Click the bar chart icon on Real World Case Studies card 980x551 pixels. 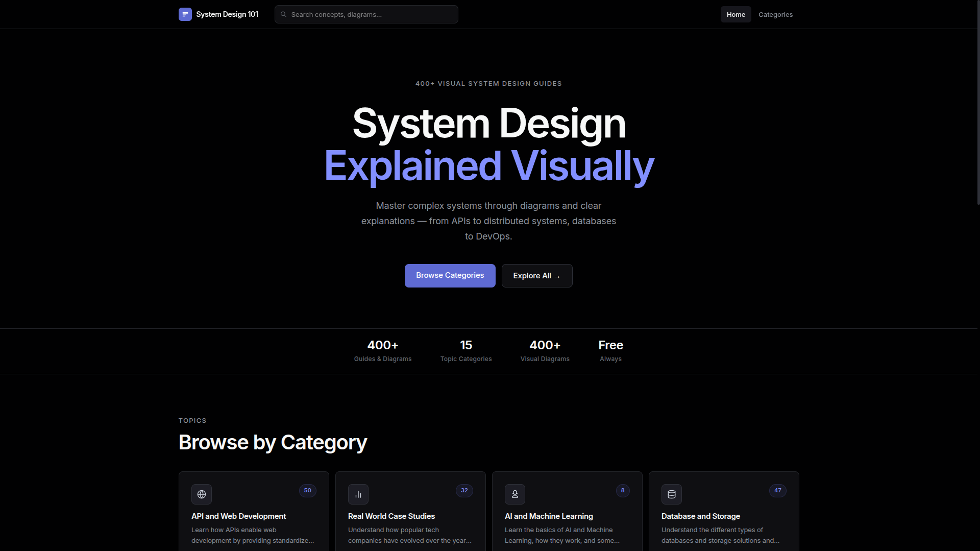coord(358,494)
